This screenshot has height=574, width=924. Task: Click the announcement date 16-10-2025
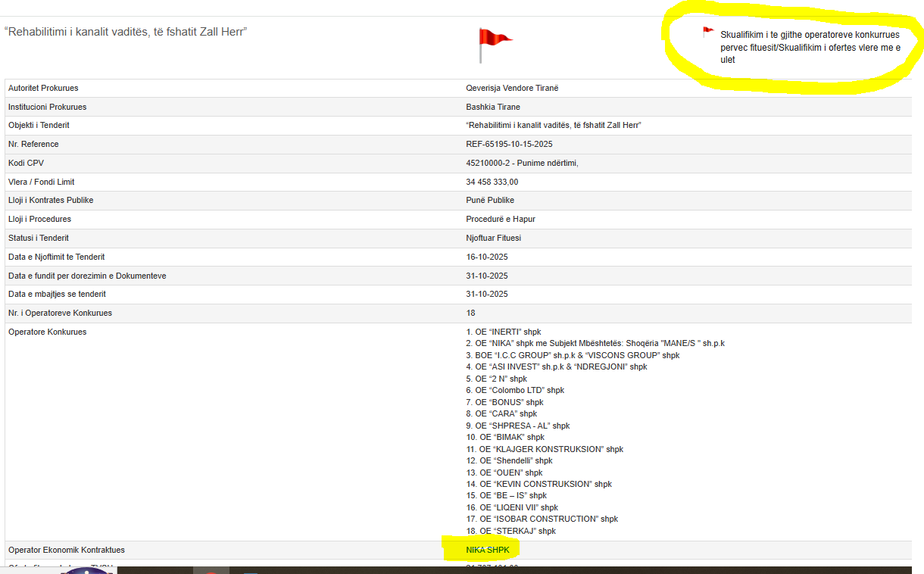pos(486,257)
